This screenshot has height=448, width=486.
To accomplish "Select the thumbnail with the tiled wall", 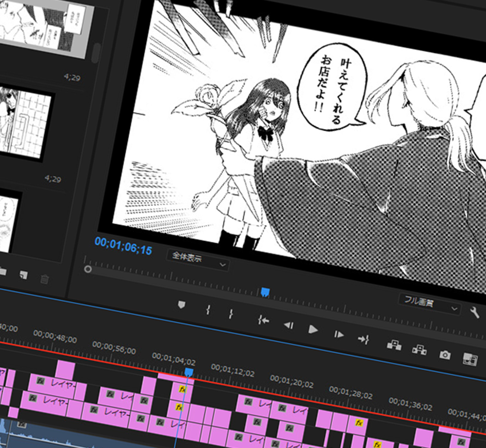I will pos(25,123).
